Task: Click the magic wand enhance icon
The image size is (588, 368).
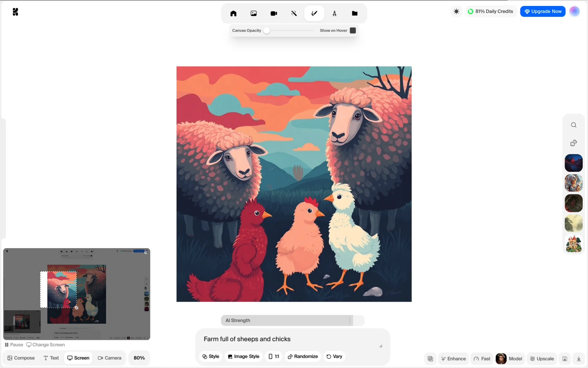Action: tap(294, 13)
